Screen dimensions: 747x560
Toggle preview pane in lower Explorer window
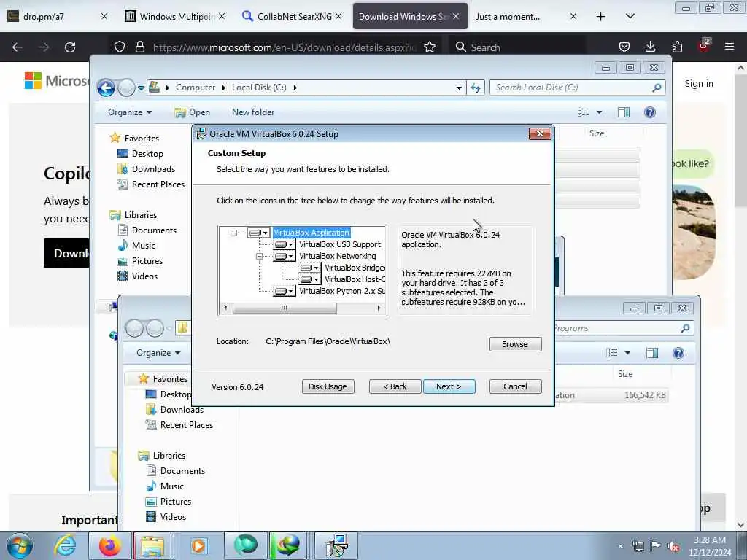click(652, 353)
